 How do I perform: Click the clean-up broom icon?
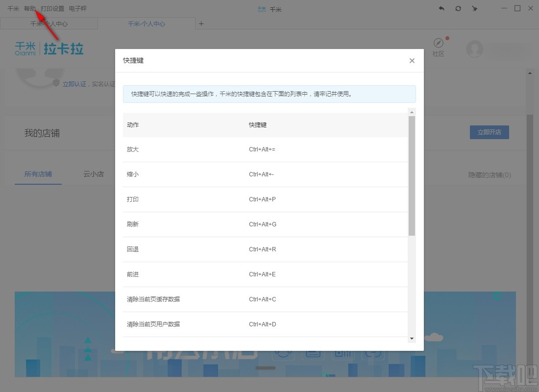(474, 8)
